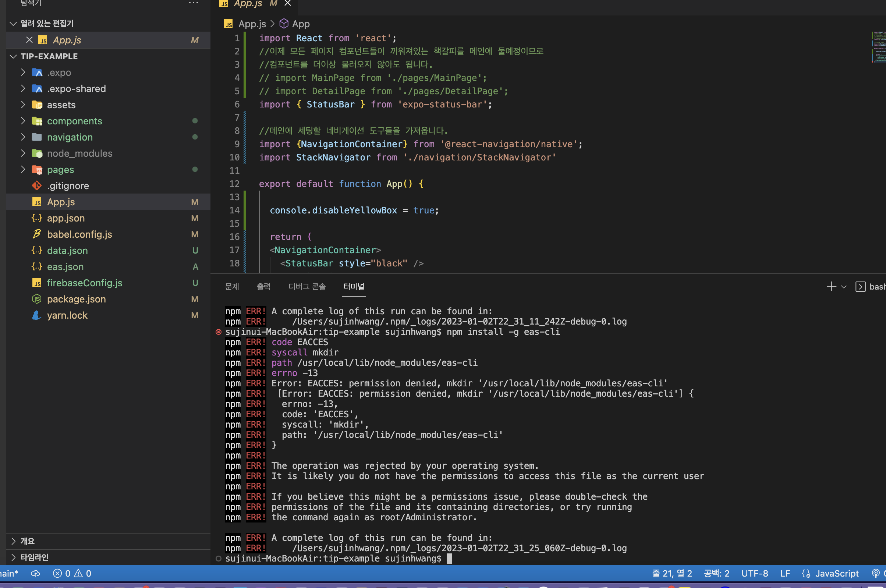Click the app.json braces icon
Image resolution: width=886 pixels, height=588 pixels.
coord(37,218)
